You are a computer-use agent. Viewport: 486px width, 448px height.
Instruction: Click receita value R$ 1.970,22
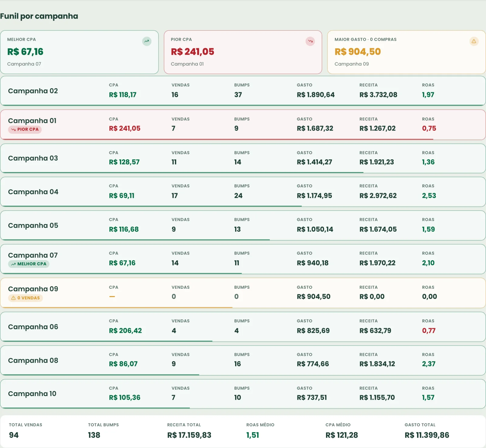point(378,263)
